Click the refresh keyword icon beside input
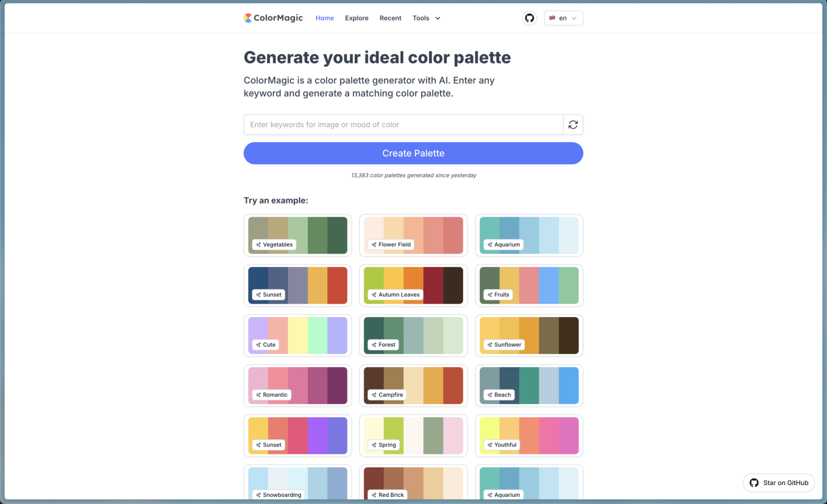Image resolution: width=827 pixels, height=504 pixels. pyautogui.click(x=573, y=124)
